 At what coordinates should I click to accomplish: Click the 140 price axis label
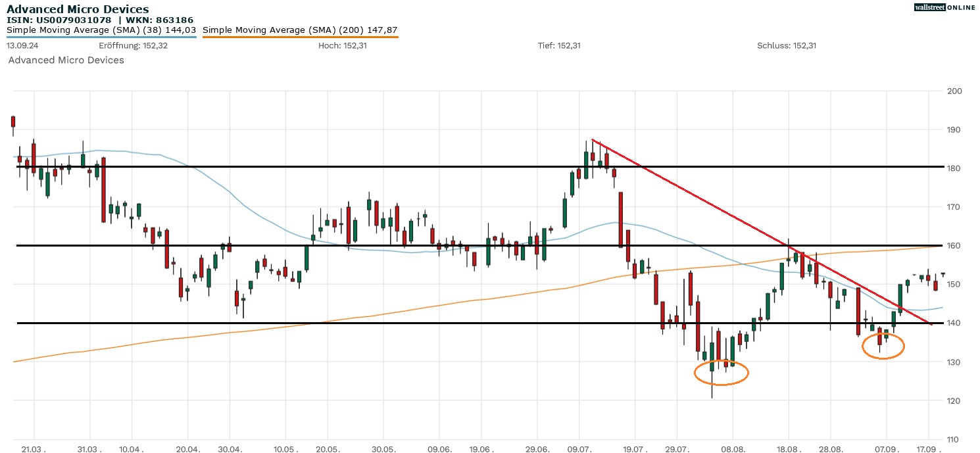pos(954,323)
